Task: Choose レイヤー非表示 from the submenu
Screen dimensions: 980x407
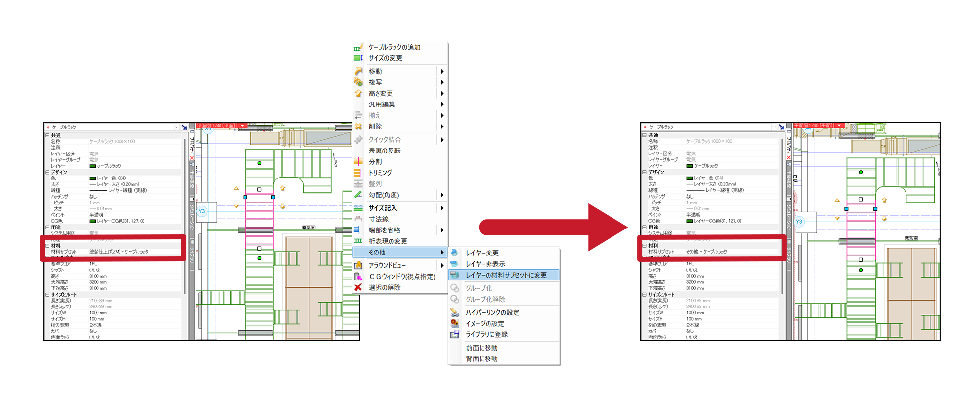Action: (485, 264)
